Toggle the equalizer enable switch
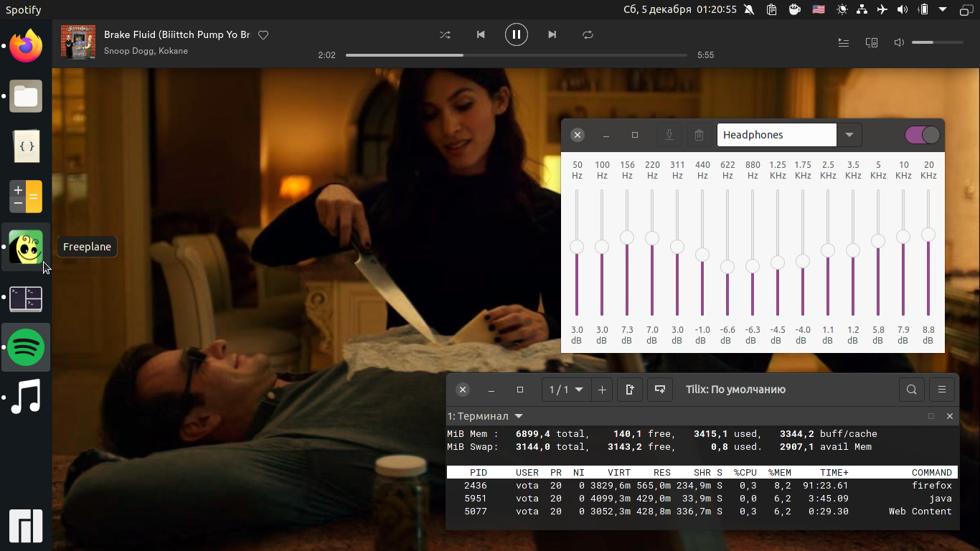This screenshot has width=980, height=551. pyautogui.click(x=923, y=135)
